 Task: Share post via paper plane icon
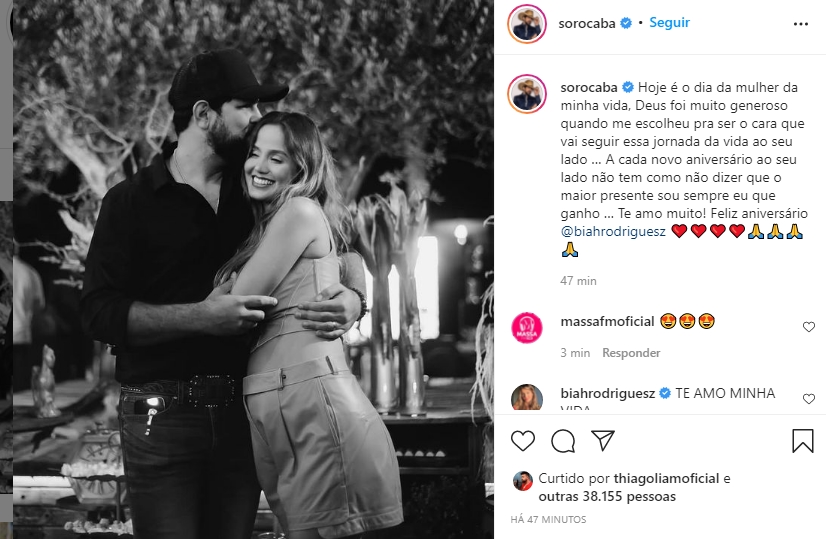tap(602, 441)
